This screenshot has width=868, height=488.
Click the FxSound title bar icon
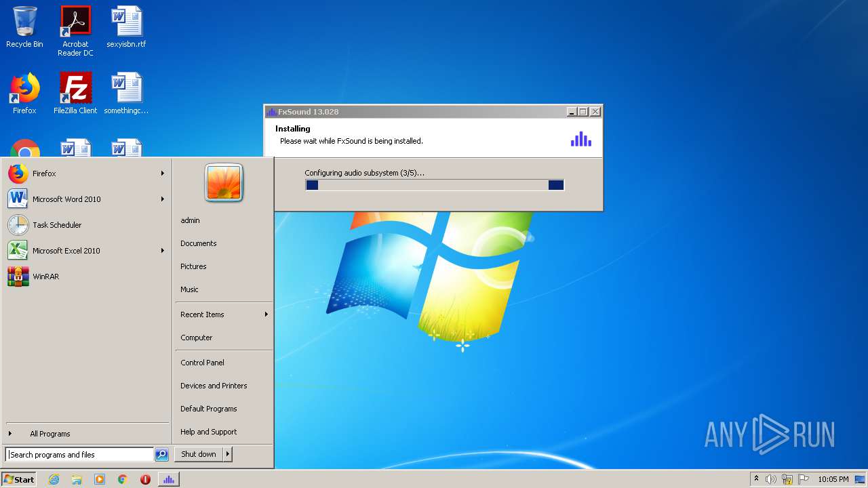point(271,112)
